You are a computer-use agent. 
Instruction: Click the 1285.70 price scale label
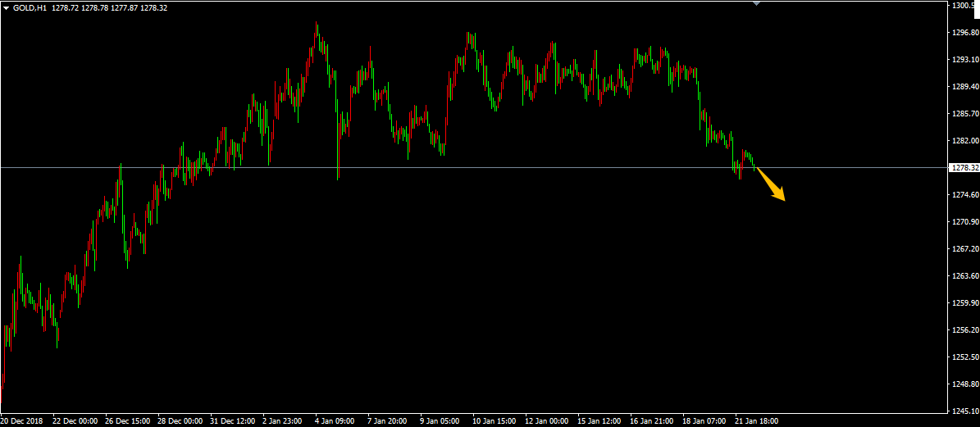point(964,114)
